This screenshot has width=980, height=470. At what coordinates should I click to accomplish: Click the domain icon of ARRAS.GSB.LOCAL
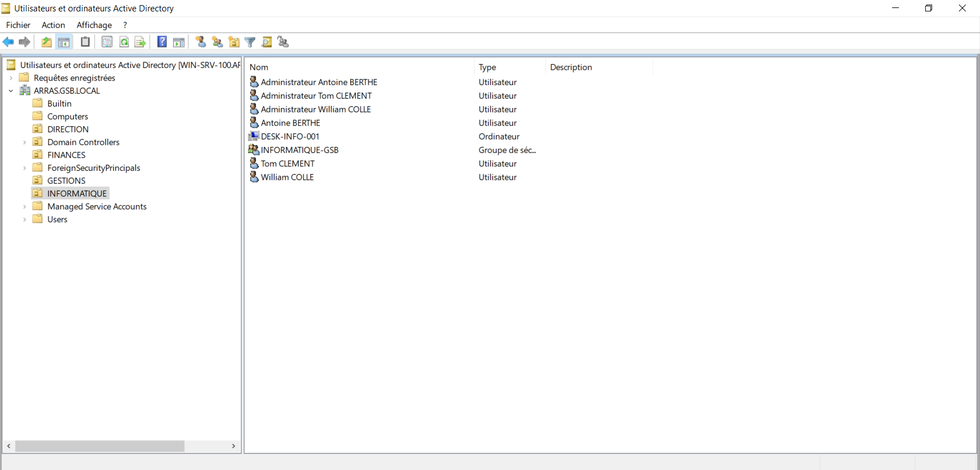click(25, 90)
